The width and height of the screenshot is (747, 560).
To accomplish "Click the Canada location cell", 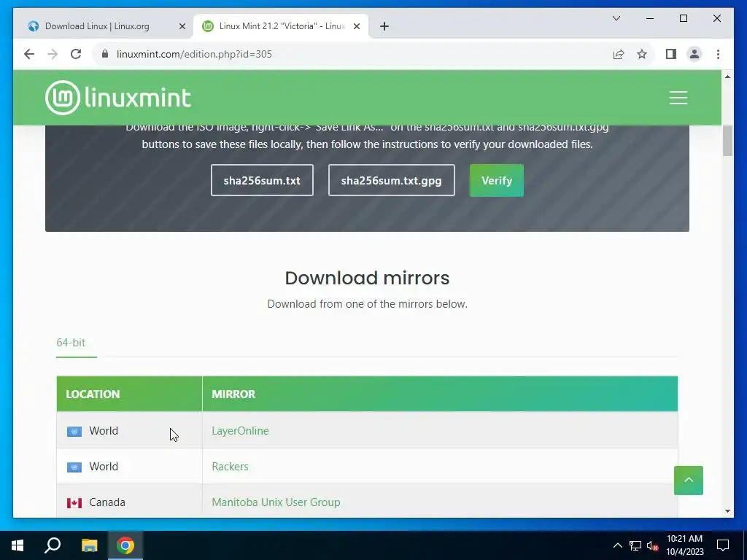I will (x=129, y=502).
